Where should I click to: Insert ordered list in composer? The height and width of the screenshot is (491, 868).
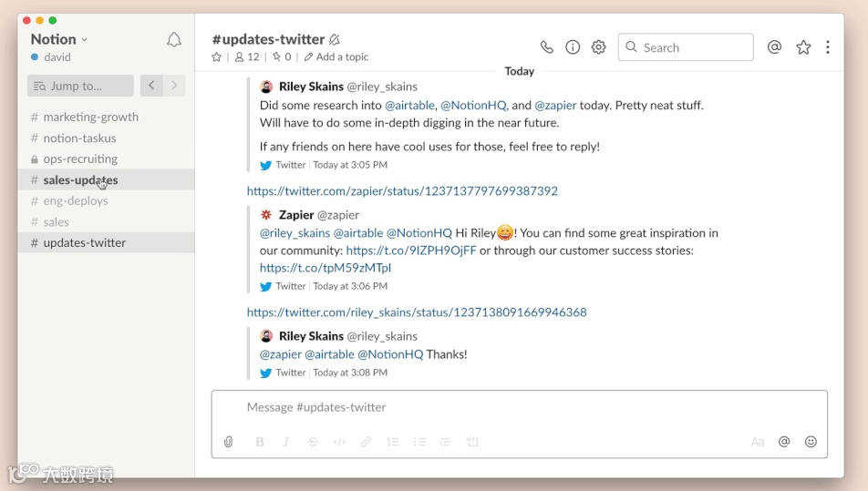(393, 442)
